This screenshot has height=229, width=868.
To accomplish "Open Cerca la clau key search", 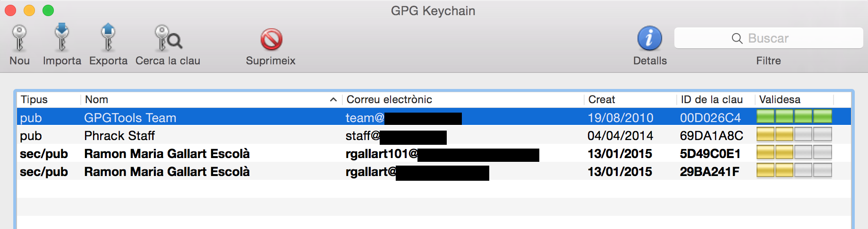I will (168, 38).
